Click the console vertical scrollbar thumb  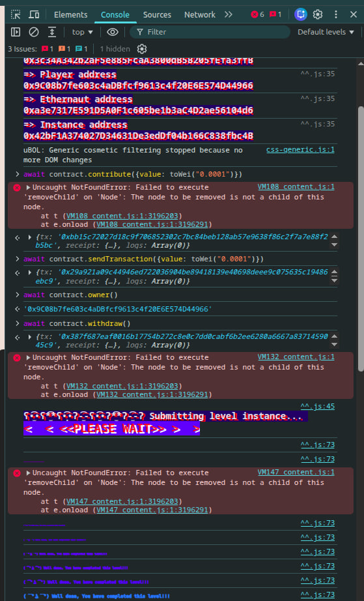coord(361,239)
